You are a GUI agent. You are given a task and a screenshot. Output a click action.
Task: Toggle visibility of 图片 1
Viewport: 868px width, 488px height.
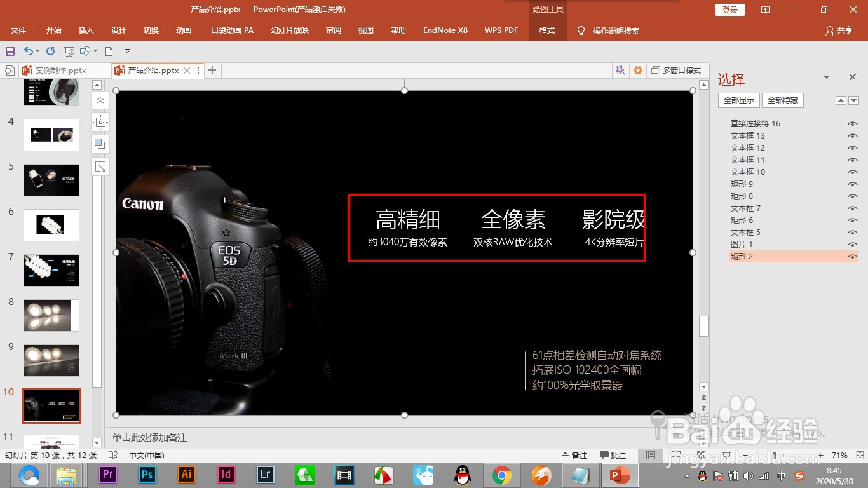853,245
